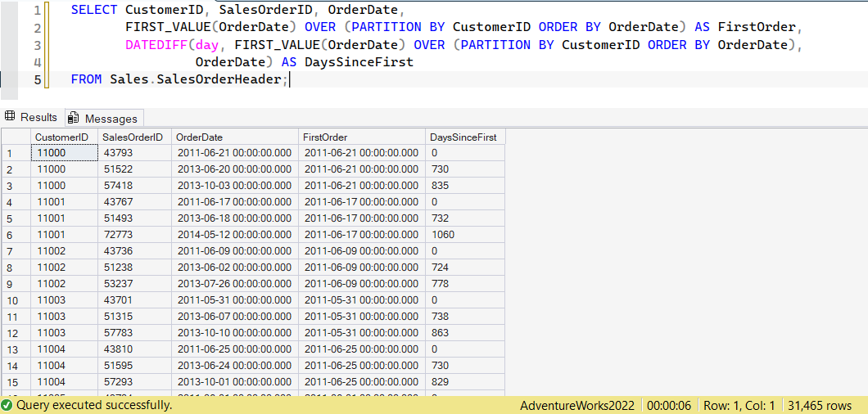Image resolution: width=868 pixels, height=414 pixels.
Task: Click cell with SalesOrderID 43701
Action: (134, 300)
